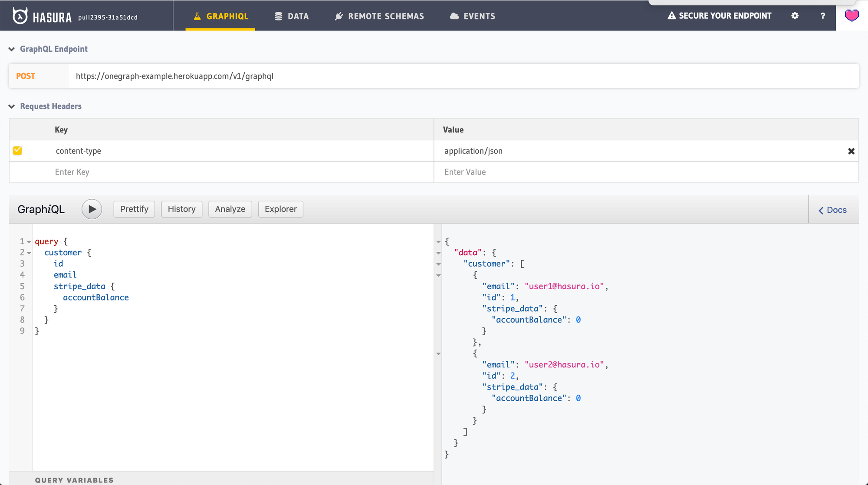Fold the "customer" array in results
This screenshot has height=485, width=868.
438,264
